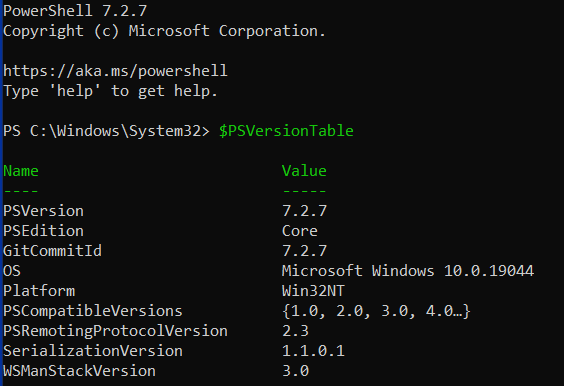Click the PS C:\Windows\System32> prompt
The image size is (564, 386).
106,131
